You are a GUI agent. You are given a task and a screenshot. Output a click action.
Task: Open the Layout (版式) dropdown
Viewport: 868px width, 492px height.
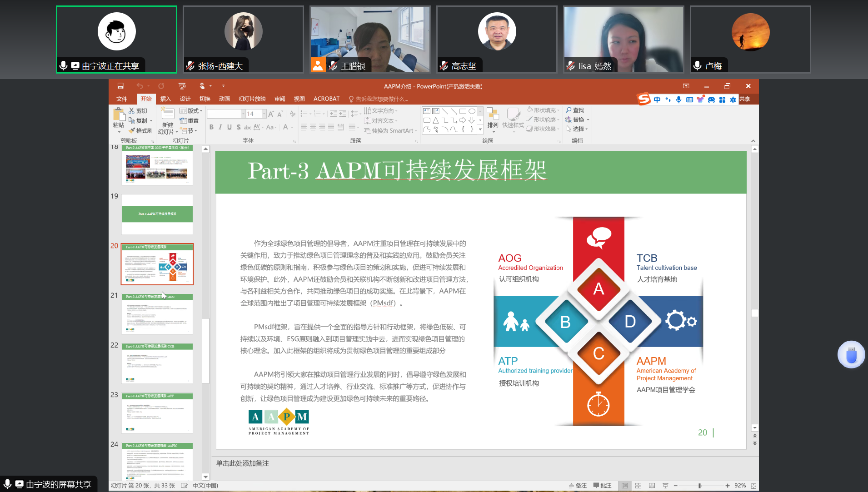coord(191,111)
